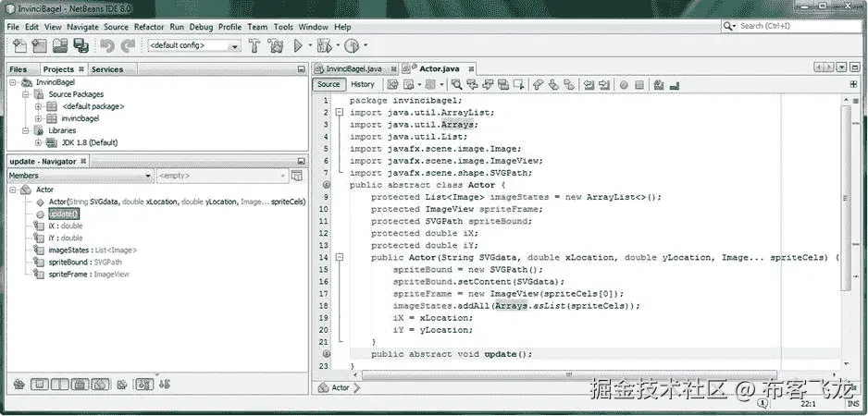Screen dimensions: 868x416
Task: Open the empty filter dropdown in Navigator
Action: point(222,176)
